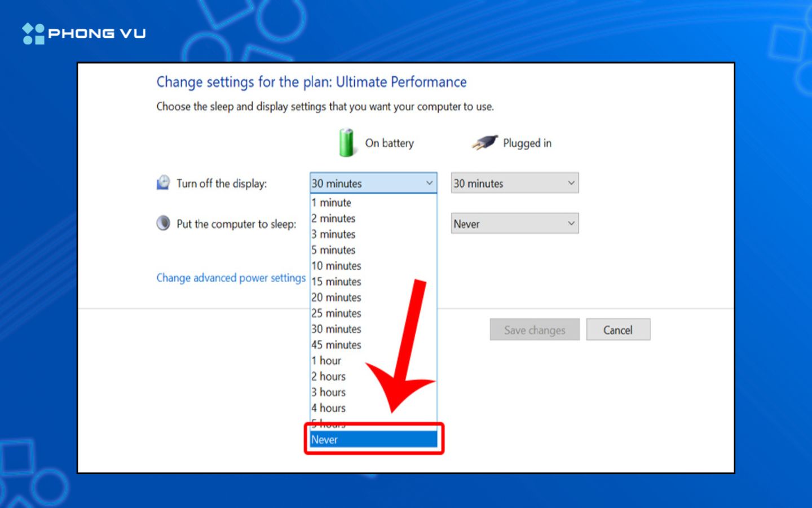Pick the 4 hours option

point(329,408)
